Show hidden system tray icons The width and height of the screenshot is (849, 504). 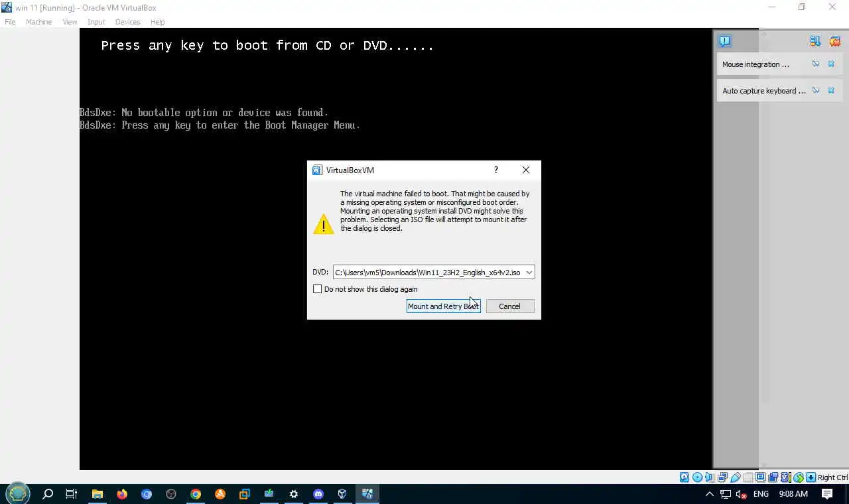pyautogui.click(x=709, y=494)
